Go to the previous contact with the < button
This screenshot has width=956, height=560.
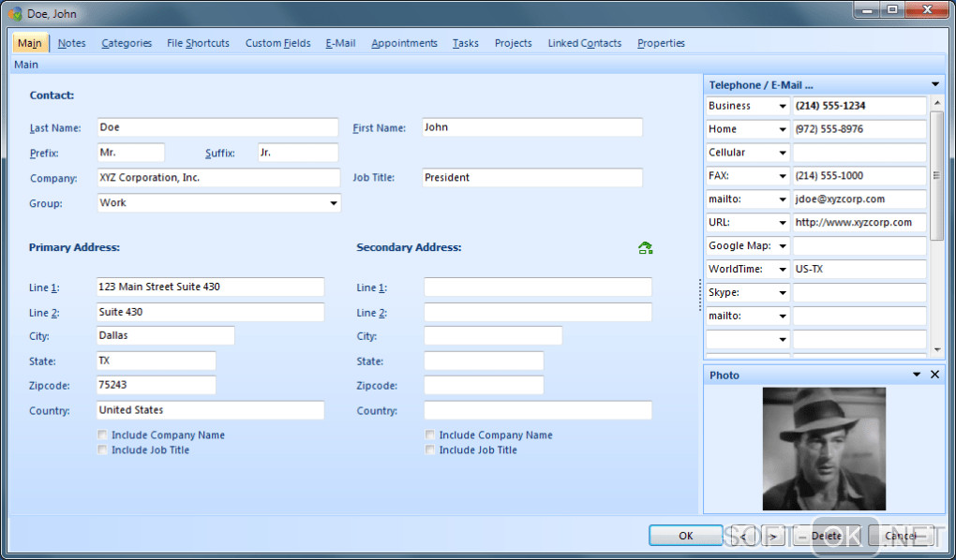tap(743, 536)
